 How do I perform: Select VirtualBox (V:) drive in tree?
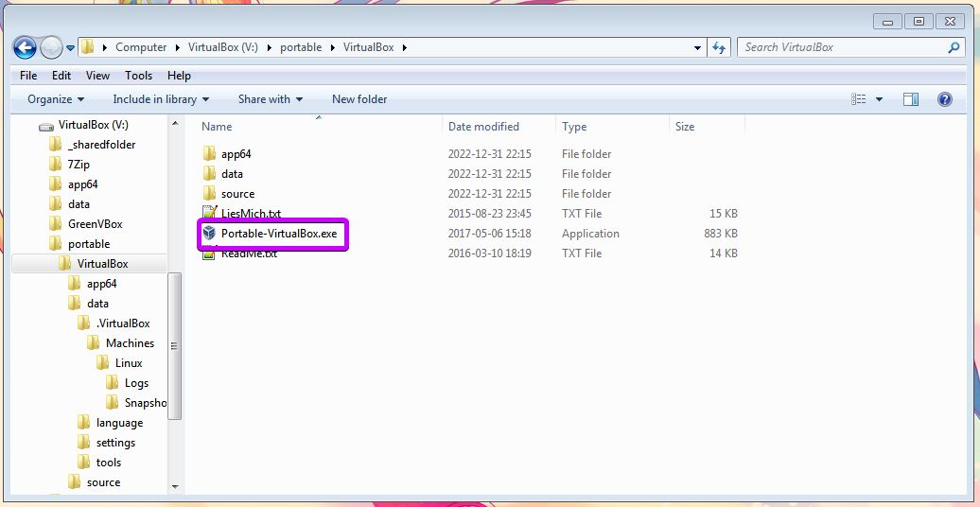click(x=84, y=125)
